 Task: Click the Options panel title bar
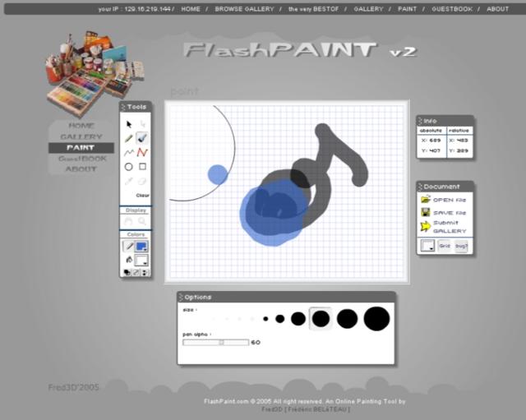pos(286,298)
